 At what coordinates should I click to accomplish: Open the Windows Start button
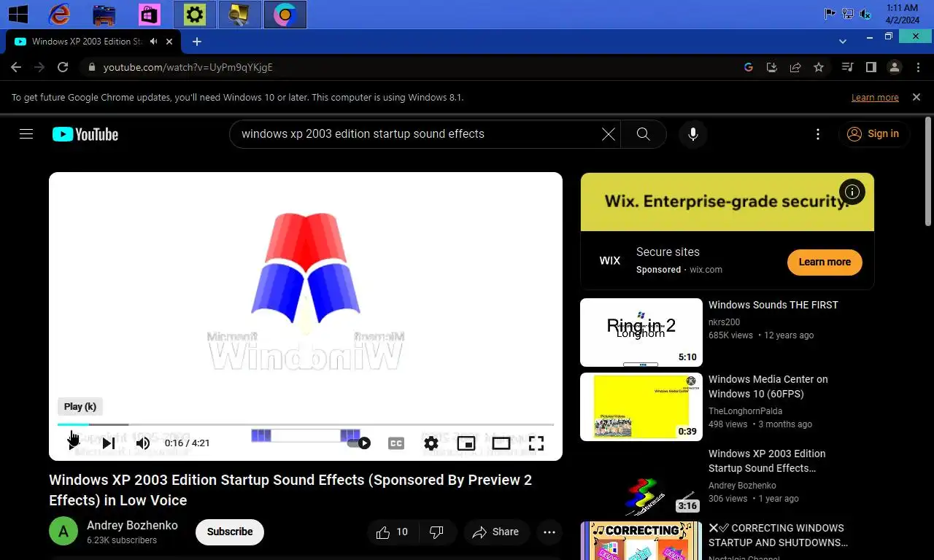[x=18, y=14]
